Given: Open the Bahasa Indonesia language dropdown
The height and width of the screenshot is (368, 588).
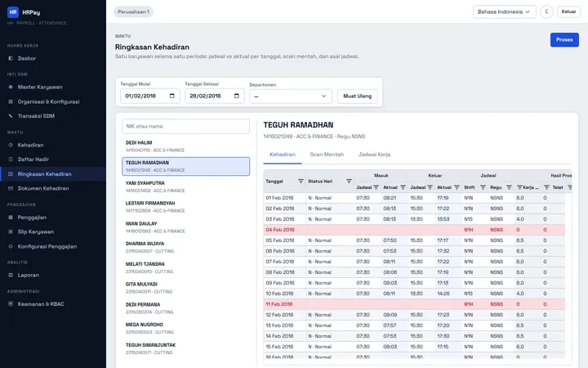Looking at the screenshot, I should pos(504,11).
